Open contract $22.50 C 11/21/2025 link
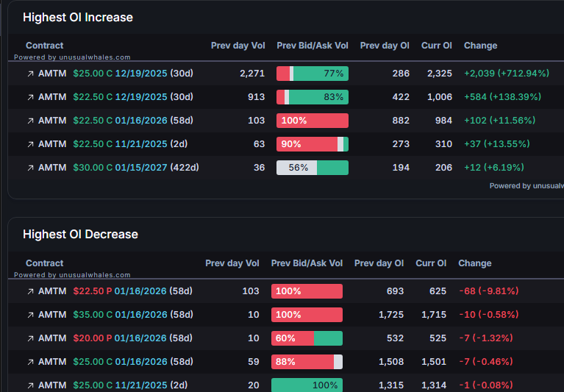Viewport: 564px width, 392px height. tap(130, 144)
